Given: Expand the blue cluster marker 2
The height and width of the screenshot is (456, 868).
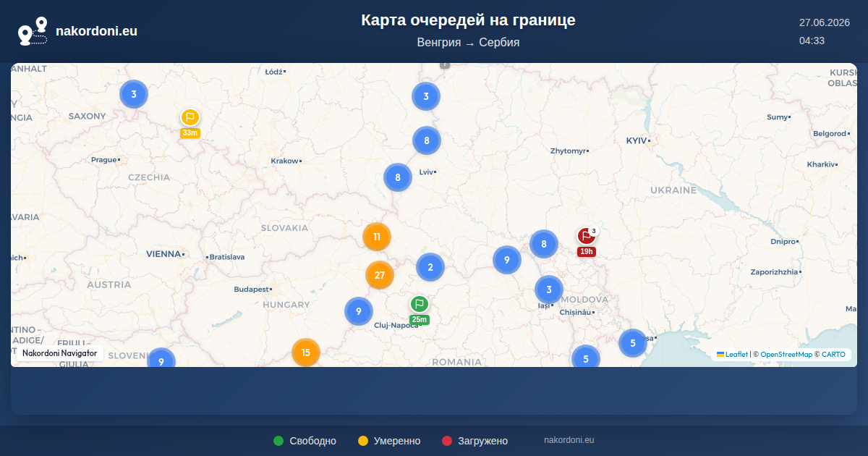Looking at the screenshot, I should click(x=430, y=267).
